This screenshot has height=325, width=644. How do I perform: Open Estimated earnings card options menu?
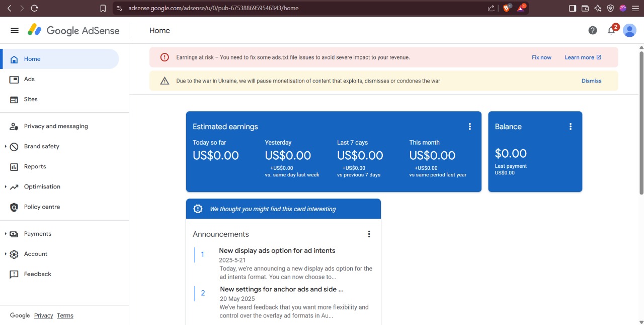click(470, 126)
